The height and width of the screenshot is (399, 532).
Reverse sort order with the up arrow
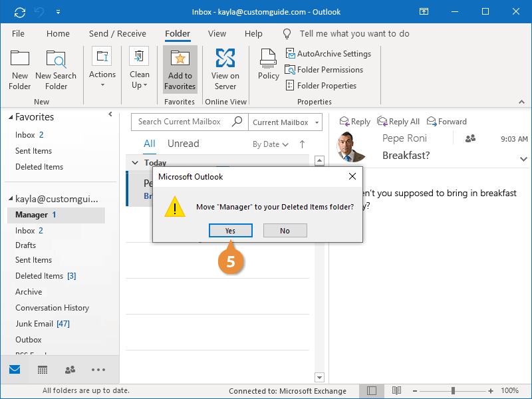302,144
